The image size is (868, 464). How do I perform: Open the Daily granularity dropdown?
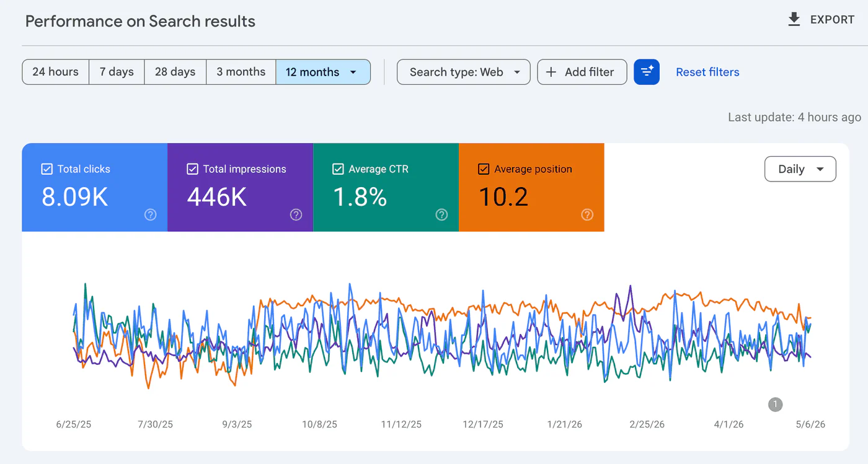point(800,169)
